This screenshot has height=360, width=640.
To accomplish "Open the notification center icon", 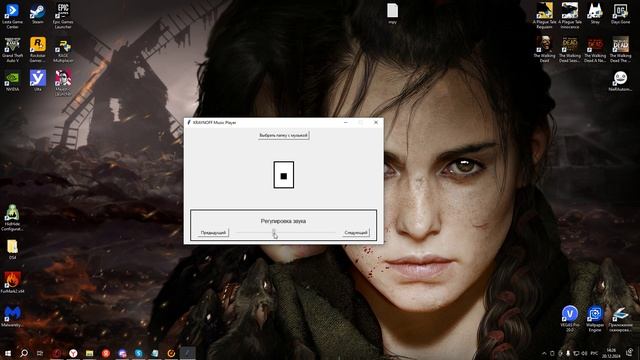I will click(x=630, y=353).
